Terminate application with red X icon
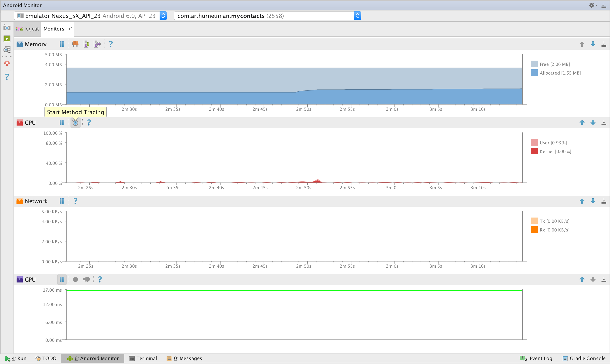610x364 pixels. [x=7, y=63]
